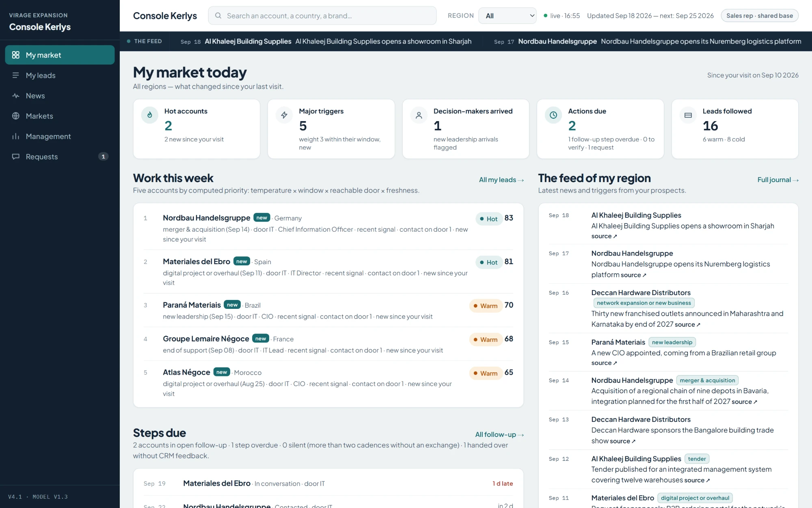Click the new leadership tag on Paraná Materiais
This screenshot has height=508, width=812.
(x=672, y=342)
